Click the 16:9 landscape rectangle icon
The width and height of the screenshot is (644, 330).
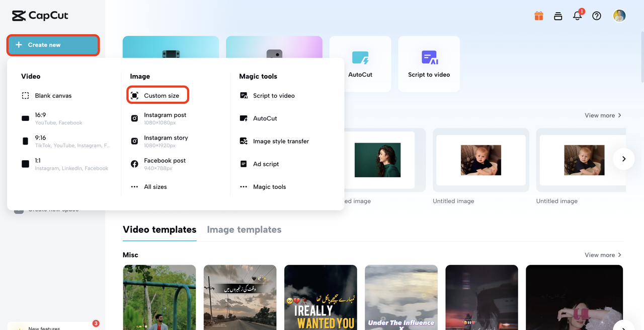click(26, 118)
